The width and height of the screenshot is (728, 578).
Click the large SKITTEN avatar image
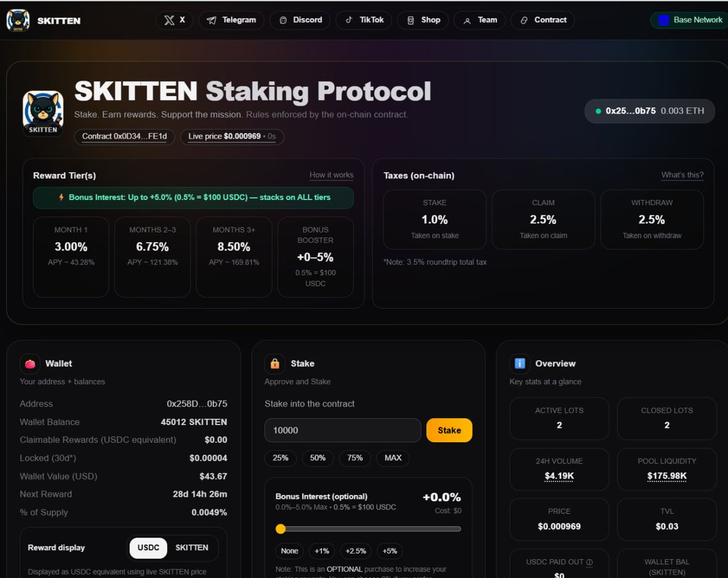43,113
